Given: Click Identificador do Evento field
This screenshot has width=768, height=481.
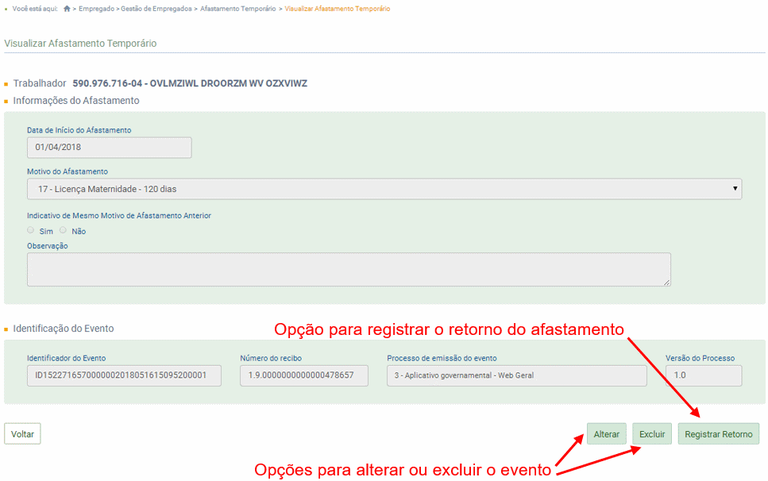Looking at the screenshot, I should pos(124,376).
